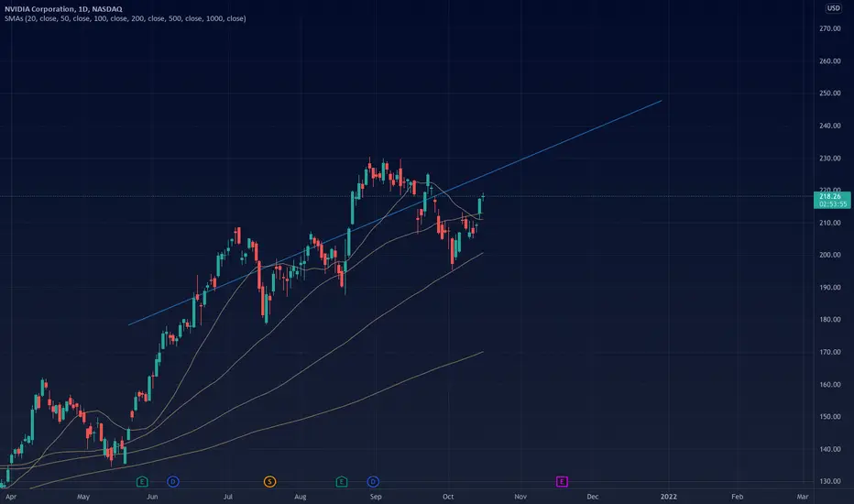The image size is (854, 504).
Task: Click the Feb label on time axis
Action: (x=737, y=497)
